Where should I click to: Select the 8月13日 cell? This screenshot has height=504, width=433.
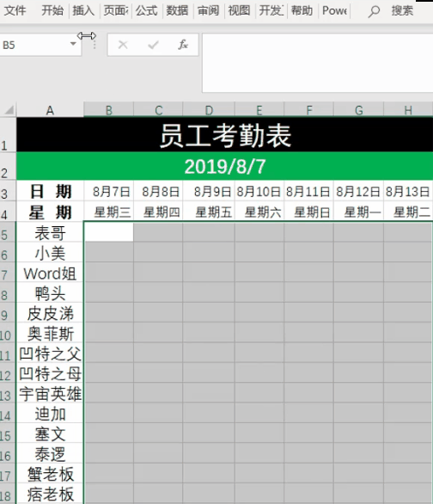[x=408, y=191]
